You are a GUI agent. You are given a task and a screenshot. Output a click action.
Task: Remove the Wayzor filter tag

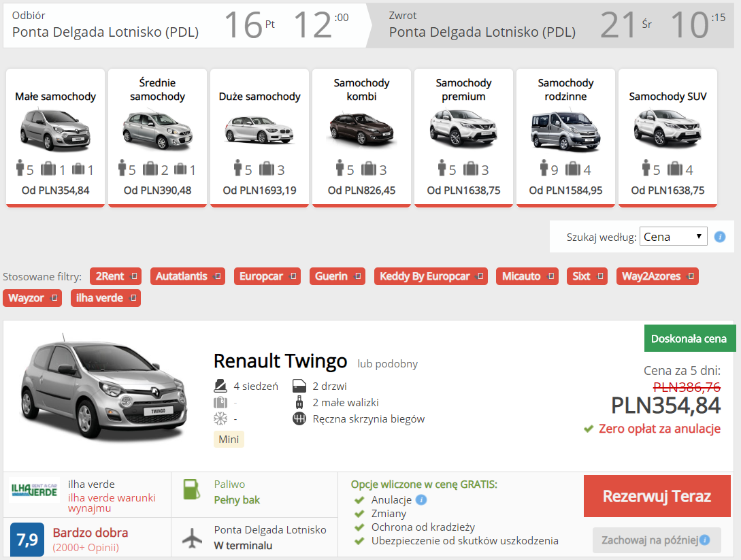point(54,298)
